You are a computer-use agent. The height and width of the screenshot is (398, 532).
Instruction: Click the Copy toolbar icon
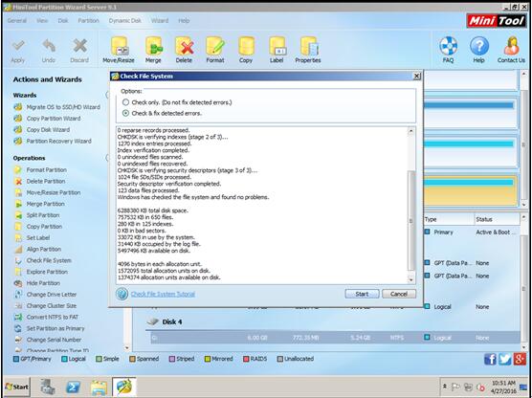coord(246,46)
